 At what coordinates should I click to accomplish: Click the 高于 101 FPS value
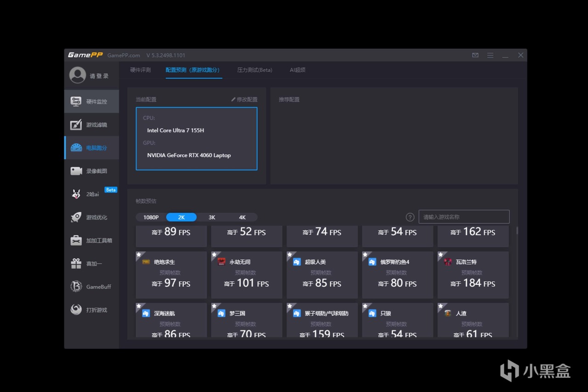247,283
